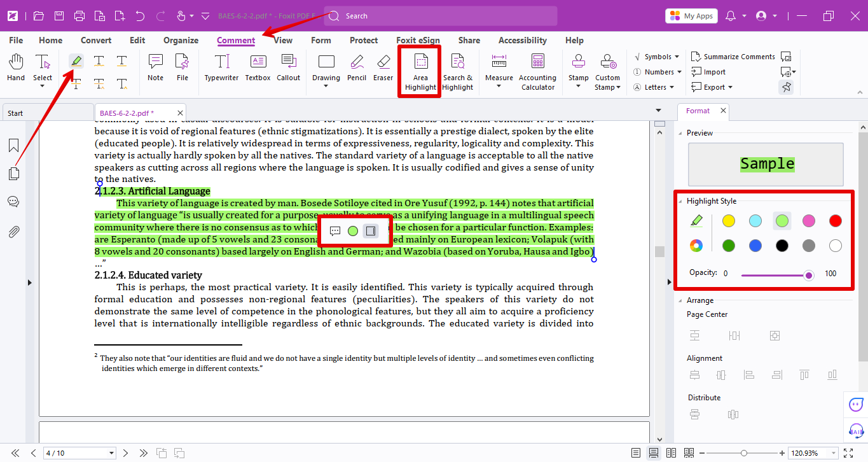Viewport: 868px width, 462px height.
Task: Expand the Select tool dropdown
Action: [x=43, y=87]
